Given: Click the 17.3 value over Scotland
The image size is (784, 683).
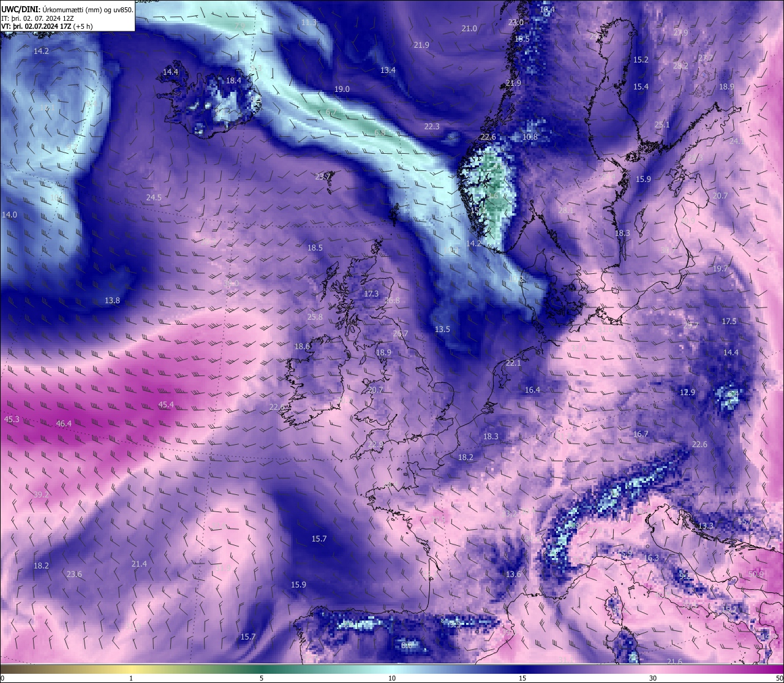Looking at the screenshot, I should click(x=371, y=293).
